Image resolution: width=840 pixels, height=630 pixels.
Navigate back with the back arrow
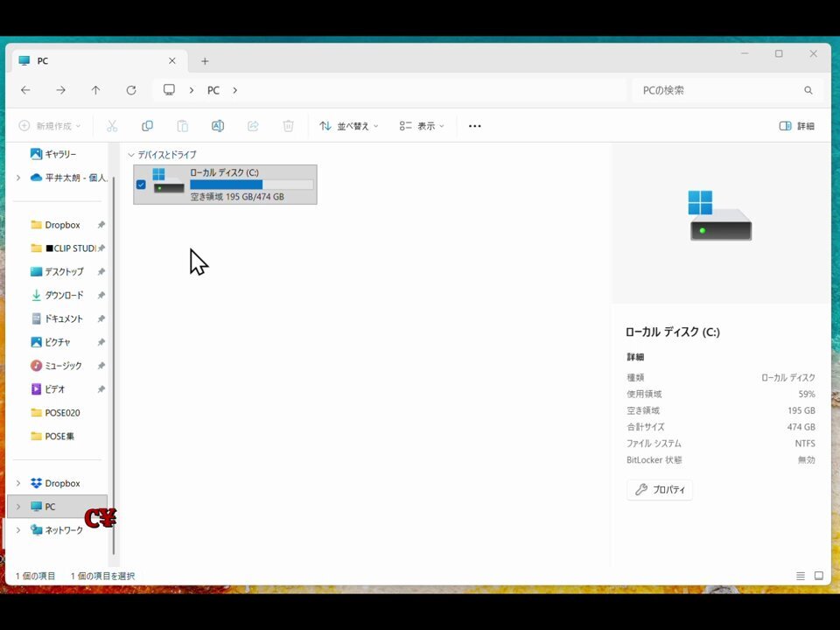(x=25, y=90)
